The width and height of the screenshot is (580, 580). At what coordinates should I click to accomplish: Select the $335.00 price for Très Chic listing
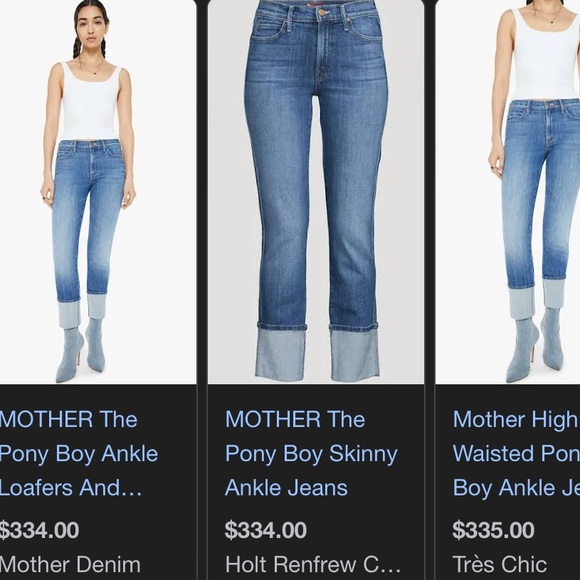(493, 530)
